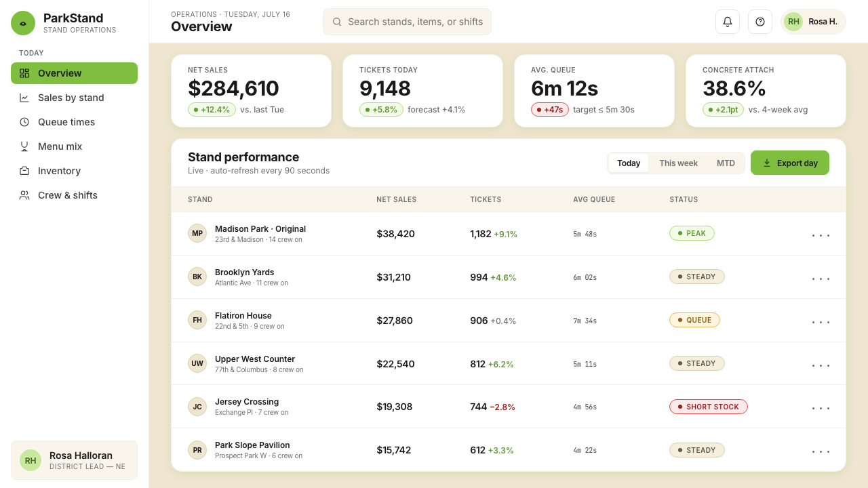
Task: Click the PR avatar for Park Slope Pavilion
Action: coord(197,450)
